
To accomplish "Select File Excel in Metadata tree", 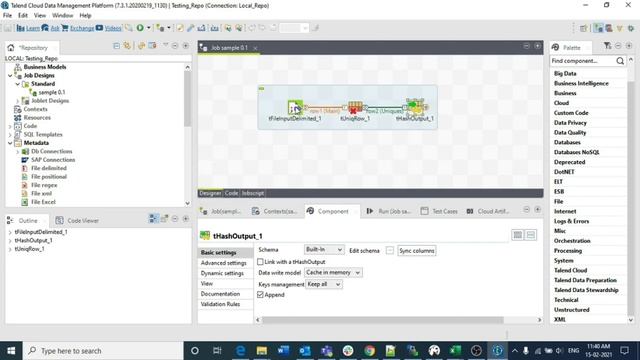I will coord(43,202).
